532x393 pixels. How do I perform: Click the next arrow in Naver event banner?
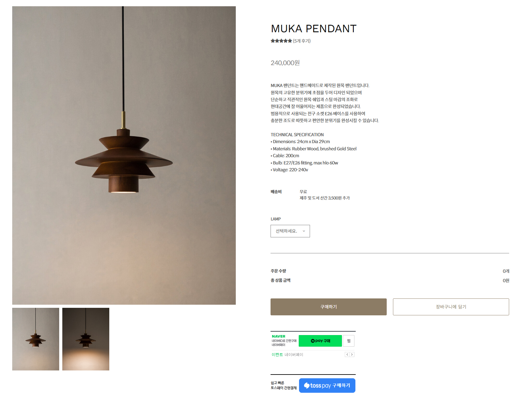tap(352, 354)
